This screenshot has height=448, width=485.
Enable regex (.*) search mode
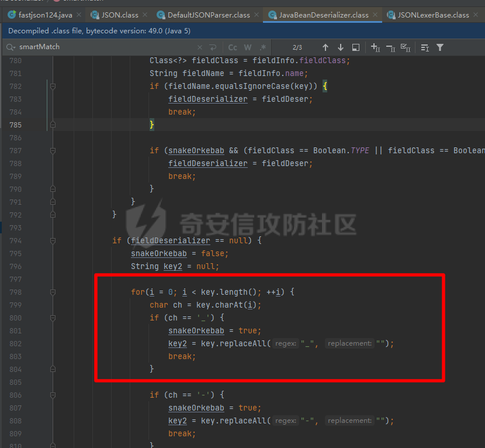(x=263, y=47)
